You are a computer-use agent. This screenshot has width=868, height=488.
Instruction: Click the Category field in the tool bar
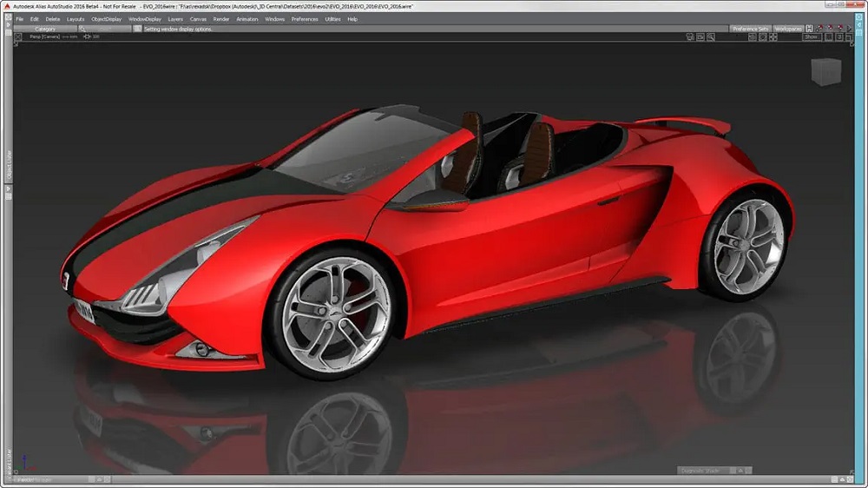point(45,29)
